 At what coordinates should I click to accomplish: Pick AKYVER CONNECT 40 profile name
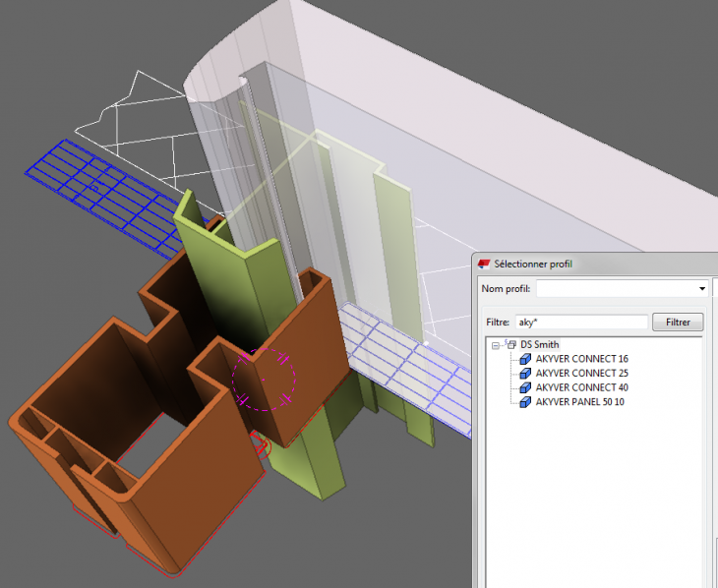click(x=581, y=387)
